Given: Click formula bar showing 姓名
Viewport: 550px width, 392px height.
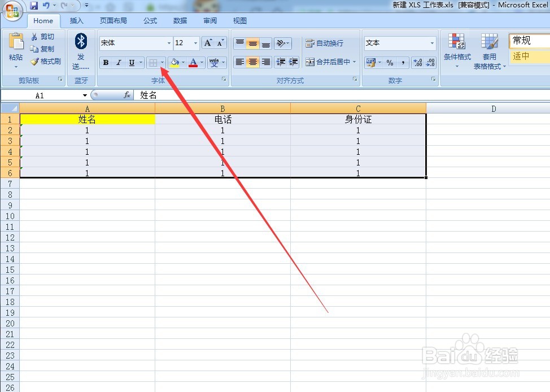Looking at the screenshot, I should coord(342,95).
